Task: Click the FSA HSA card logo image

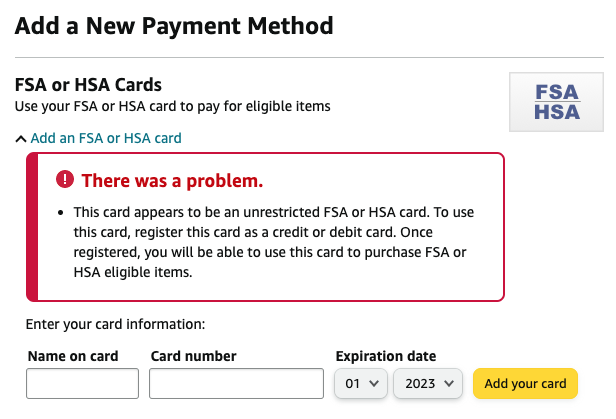Action: (x=557, y=102)
